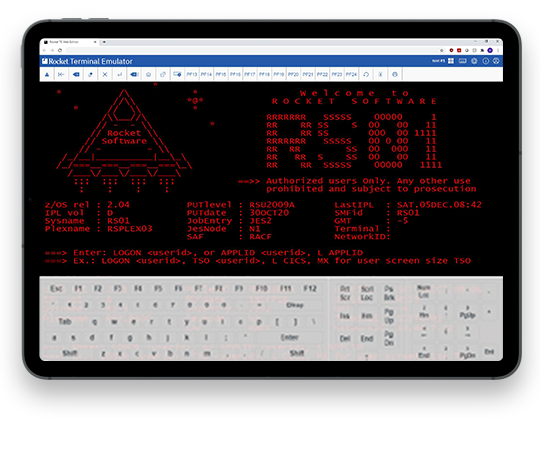The image size is (540, 452).
Task: Open a new browser tab with the plus button
Action: click(104, 42)
